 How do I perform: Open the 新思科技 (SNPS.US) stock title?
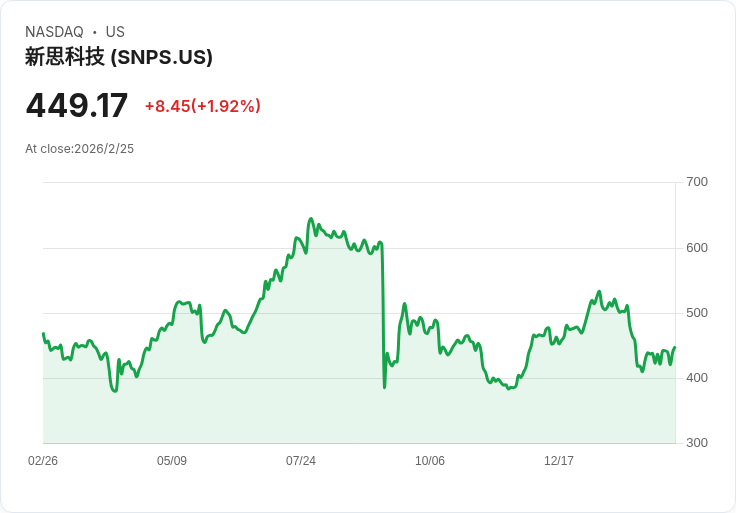click(x=119, y=57)
